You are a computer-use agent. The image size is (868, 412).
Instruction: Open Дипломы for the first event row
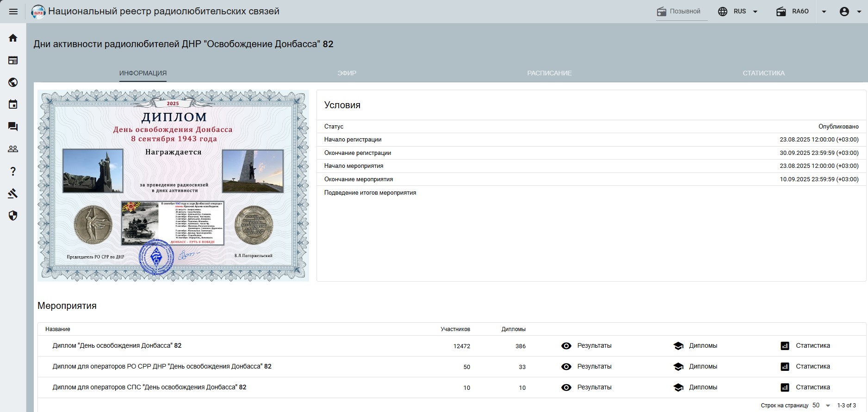click(x=695, y=346)
